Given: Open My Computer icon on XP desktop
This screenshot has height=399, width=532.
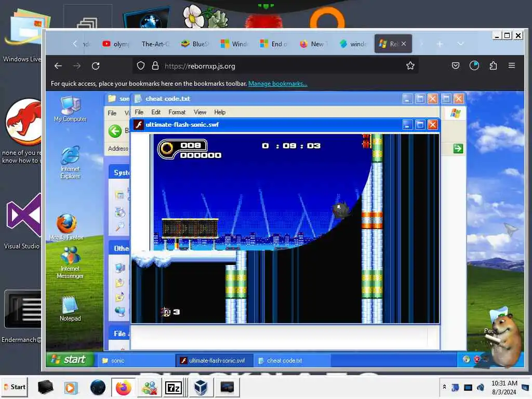Looking at the screenshot, I should (x=70, y=109).
